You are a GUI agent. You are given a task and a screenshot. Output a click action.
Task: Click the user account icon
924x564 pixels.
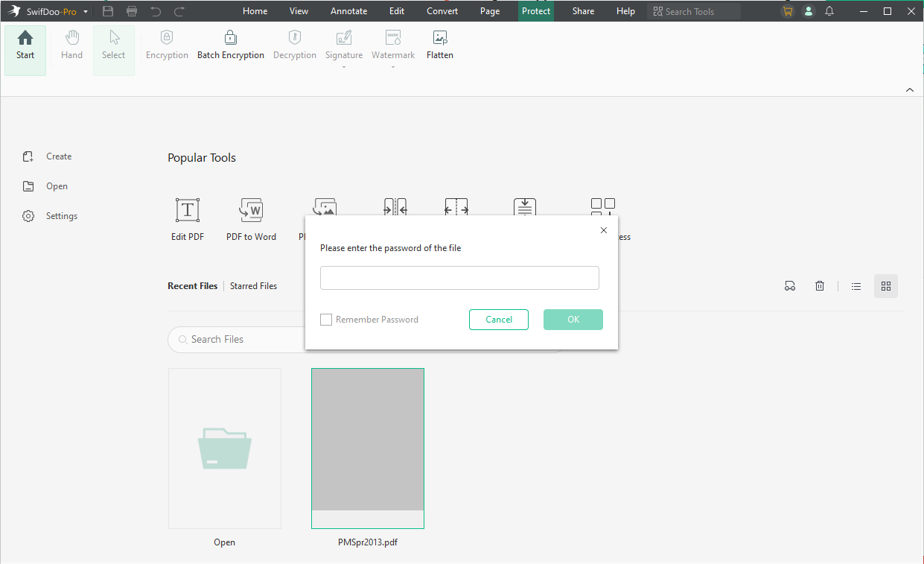pos(809,11)
